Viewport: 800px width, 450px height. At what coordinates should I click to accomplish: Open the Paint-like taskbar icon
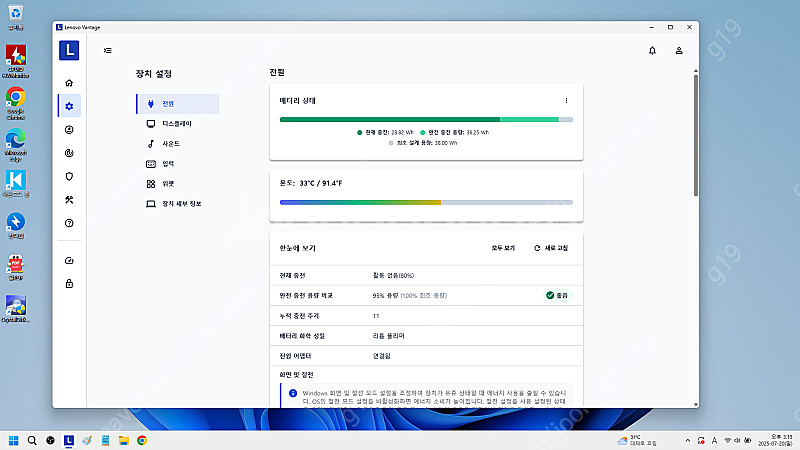point(87,440)
